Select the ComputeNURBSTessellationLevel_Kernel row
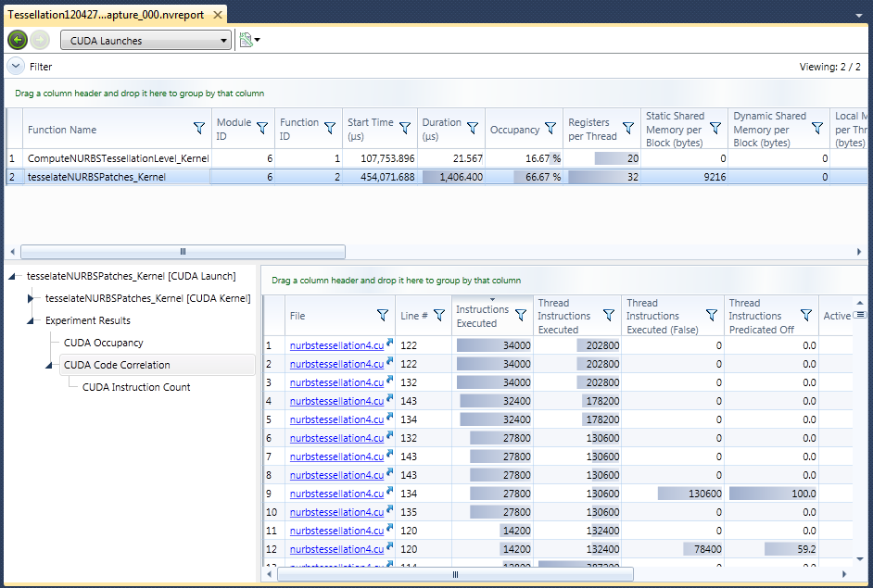 click(118, 158)
